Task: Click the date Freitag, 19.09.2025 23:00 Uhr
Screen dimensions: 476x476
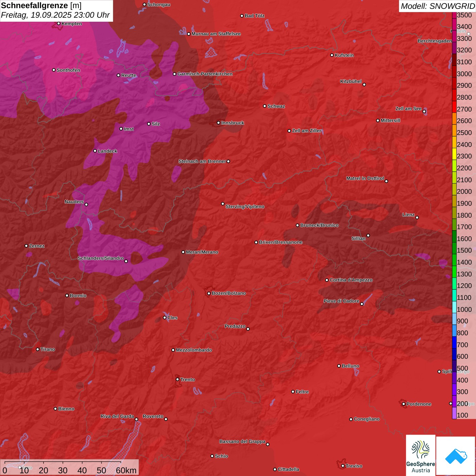Action: pos(55,15)
